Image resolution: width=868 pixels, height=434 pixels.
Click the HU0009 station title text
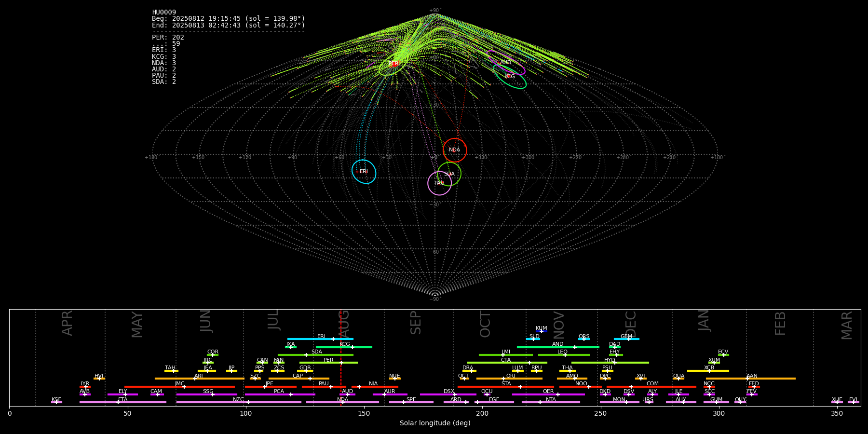pyautogui.click(x=164, y=13)
